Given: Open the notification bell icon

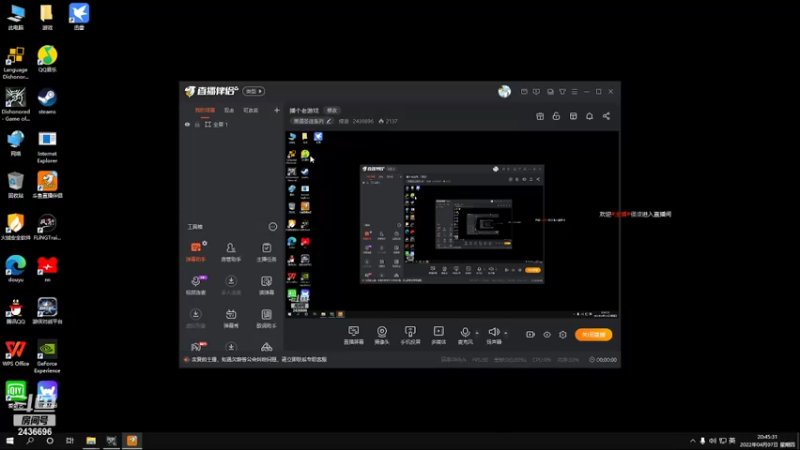Looking at the screenshot, I should click(589, 116).
